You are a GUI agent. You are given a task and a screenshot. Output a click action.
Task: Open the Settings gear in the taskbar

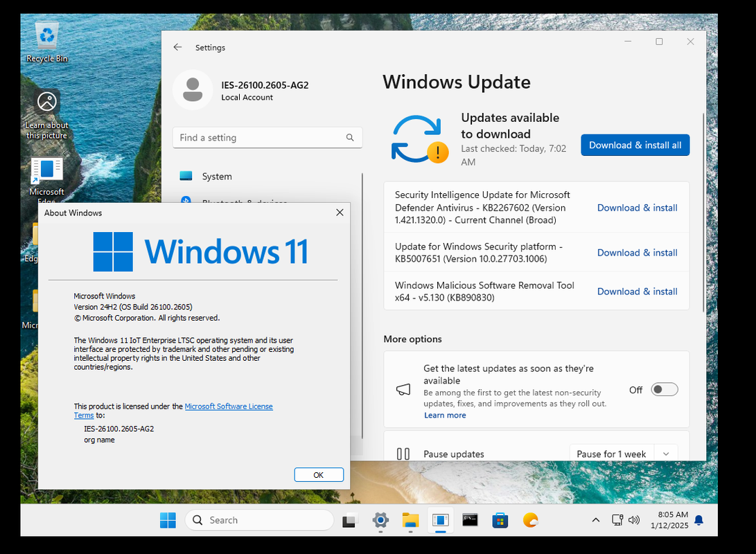tap(380, 520)
